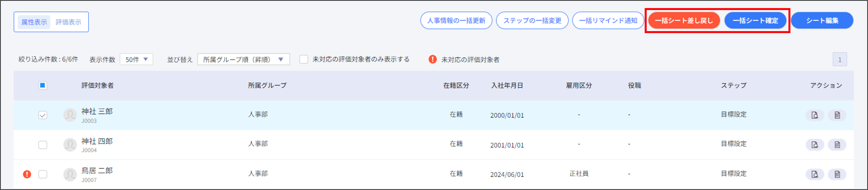Click the 一括シート確定 button

pos(756,20)
